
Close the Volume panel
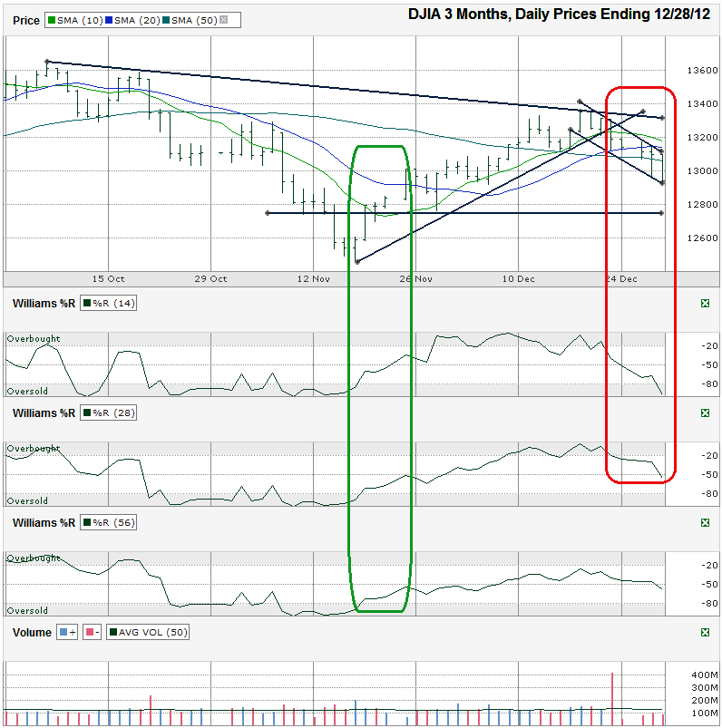pos(705,633)
